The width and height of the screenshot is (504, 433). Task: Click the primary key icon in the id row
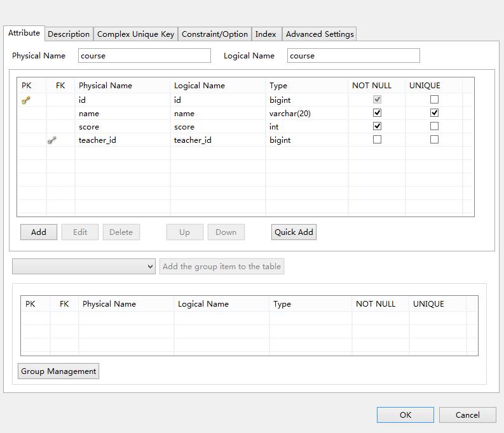[x=26, y=100]
